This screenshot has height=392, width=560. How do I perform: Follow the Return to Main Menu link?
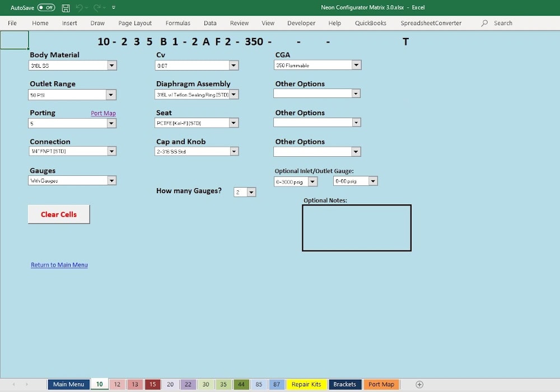point(59,265)
